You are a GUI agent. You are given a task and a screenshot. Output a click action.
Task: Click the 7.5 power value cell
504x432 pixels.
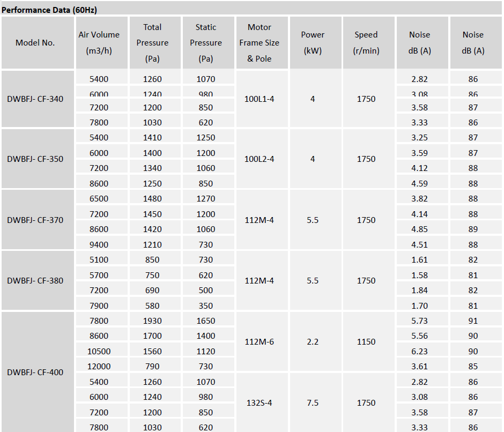click(x=313, y=403)
